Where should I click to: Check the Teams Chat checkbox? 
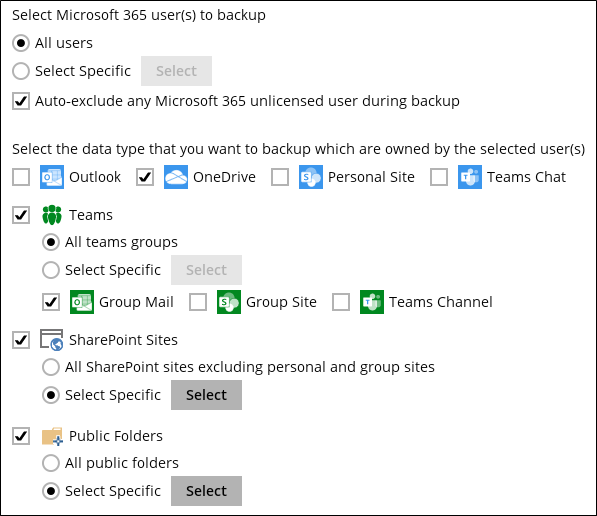pyautogui.click(x=439, y=177)
